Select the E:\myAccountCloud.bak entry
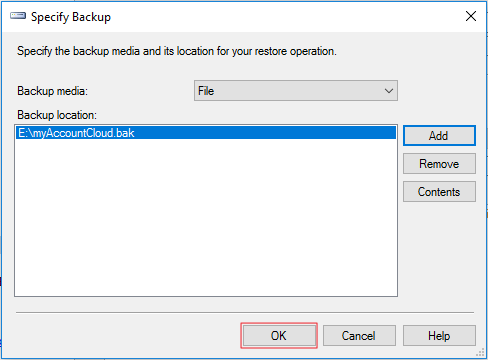488x360 pixels. pos(206,133)
